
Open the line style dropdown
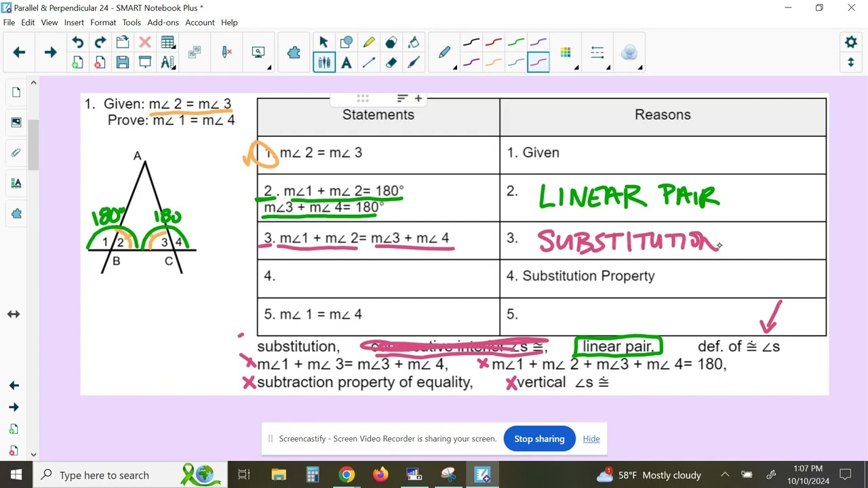point(597,52)
